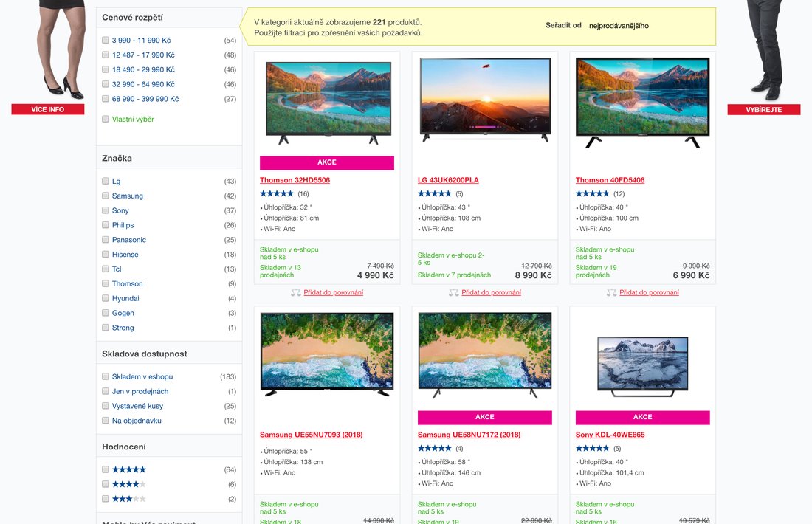Filter by three-star rating stars

pyautogui.click(x=129, y=499)
